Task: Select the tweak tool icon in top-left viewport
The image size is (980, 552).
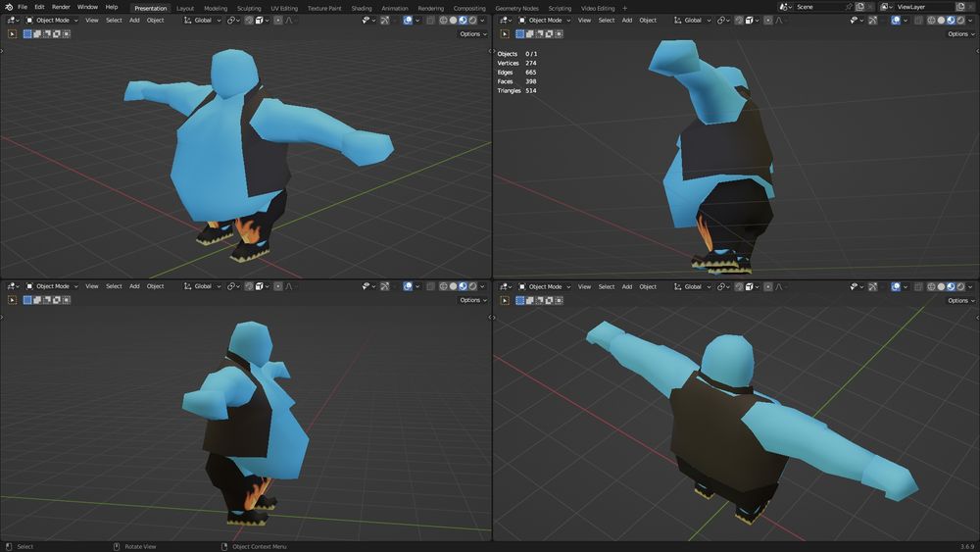Action: pyautogui.click(x=12, y=33)
